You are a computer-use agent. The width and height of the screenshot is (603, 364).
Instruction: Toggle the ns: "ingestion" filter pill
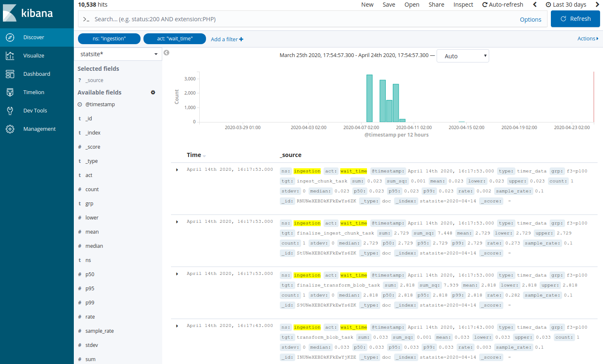[x=109, y=39]
